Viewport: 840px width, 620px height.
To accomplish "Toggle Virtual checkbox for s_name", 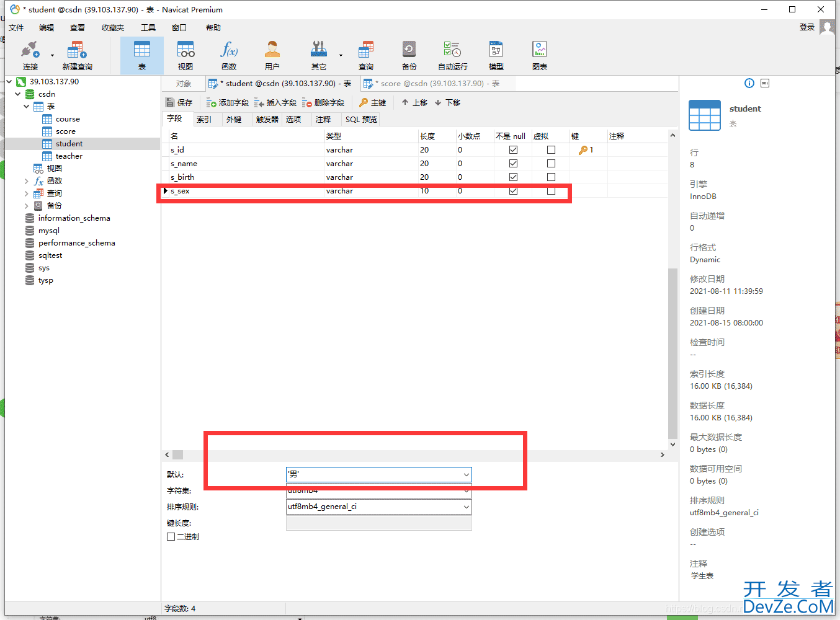I will click(x=551, y=164).
